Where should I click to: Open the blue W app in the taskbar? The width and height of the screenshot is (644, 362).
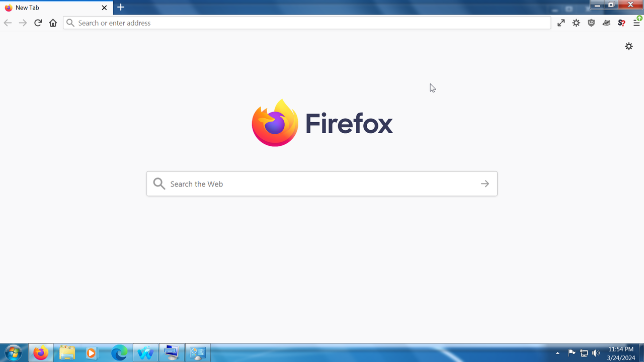pos(145,353)
